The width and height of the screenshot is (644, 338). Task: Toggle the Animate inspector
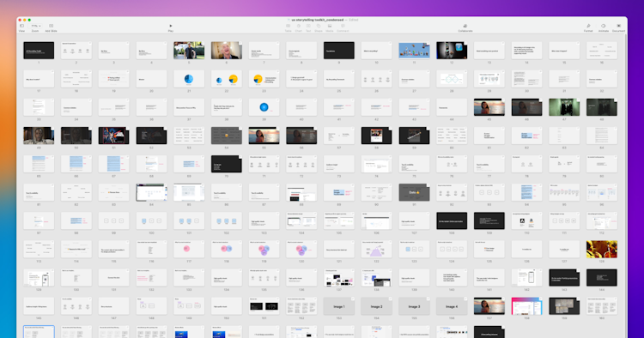point(604,27)
